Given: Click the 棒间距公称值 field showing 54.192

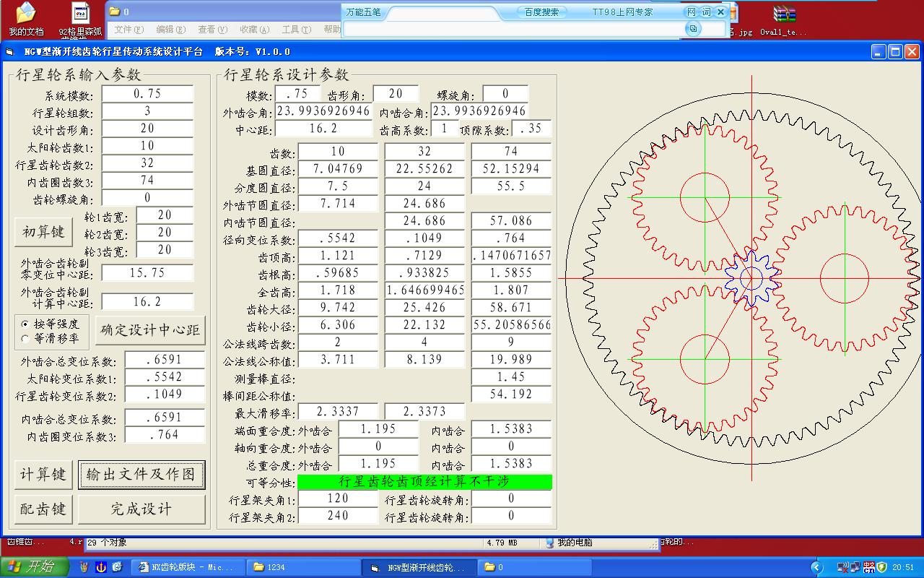Looking at the screenshot, I should tap(511, 394).
